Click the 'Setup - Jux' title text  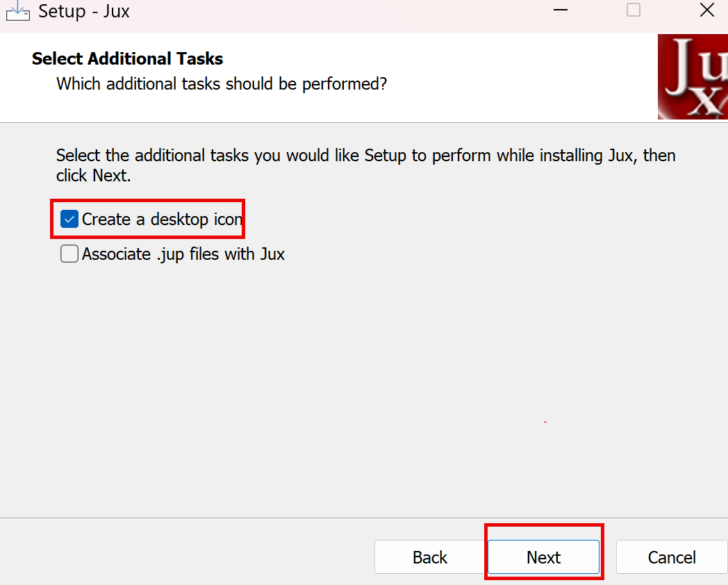(x=83, y=11)
